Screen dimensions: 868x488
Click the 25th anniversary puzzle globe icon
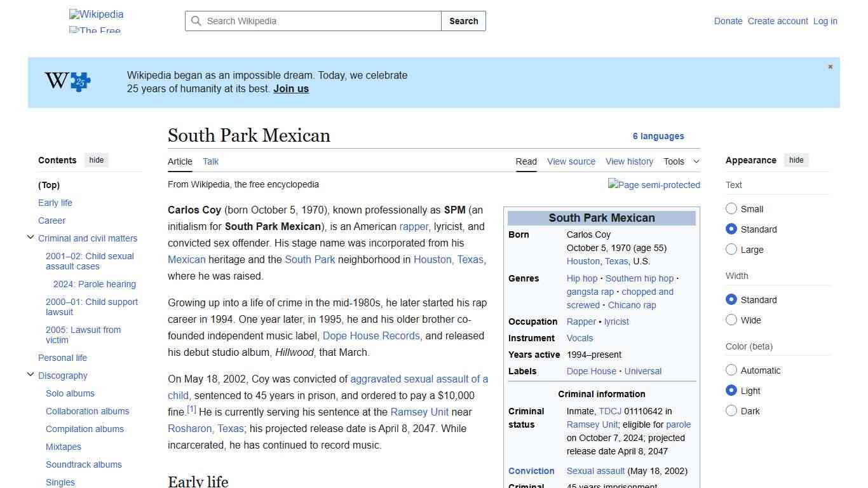[67, 81]
